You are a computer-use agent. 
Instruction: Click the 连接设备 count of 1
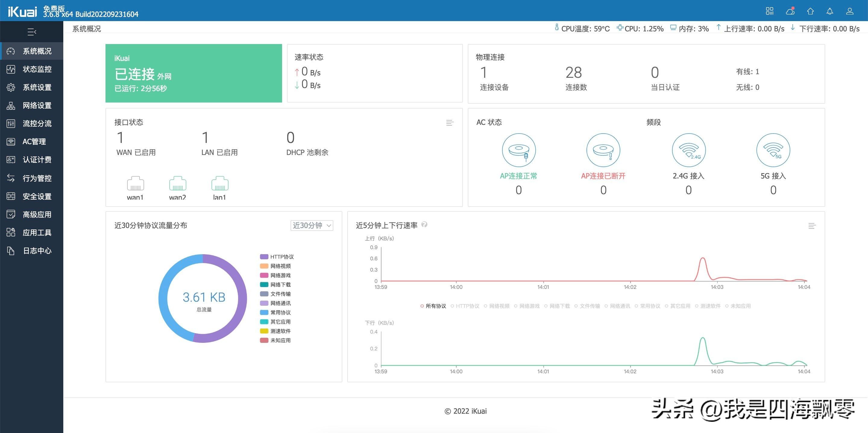tap(484, 72)
